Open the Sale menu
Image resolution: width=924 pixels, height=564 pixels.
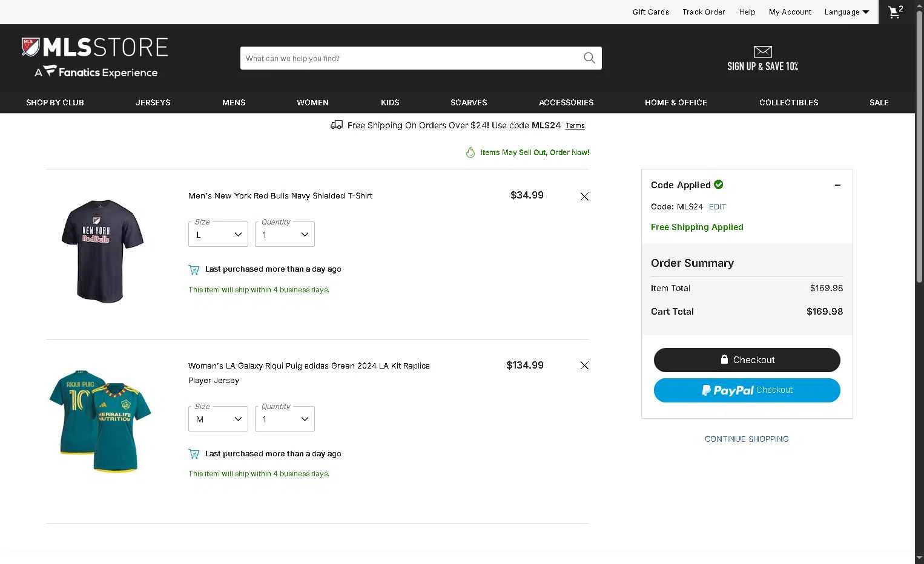(x=879, y=102)
